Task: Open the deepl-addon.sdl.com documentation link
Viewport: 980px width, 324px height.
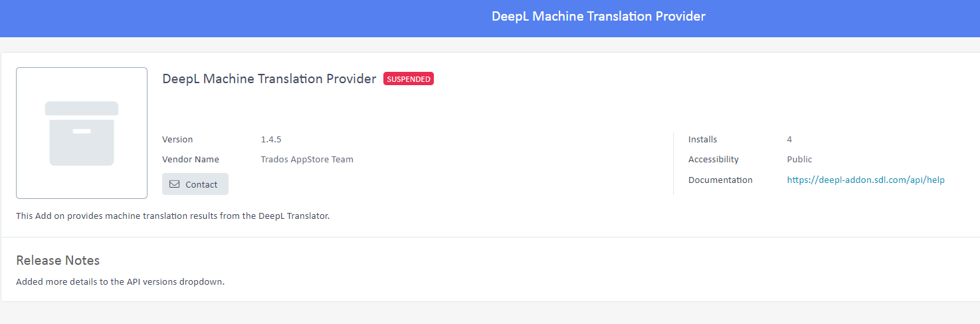Action: (x=866, y=180)
